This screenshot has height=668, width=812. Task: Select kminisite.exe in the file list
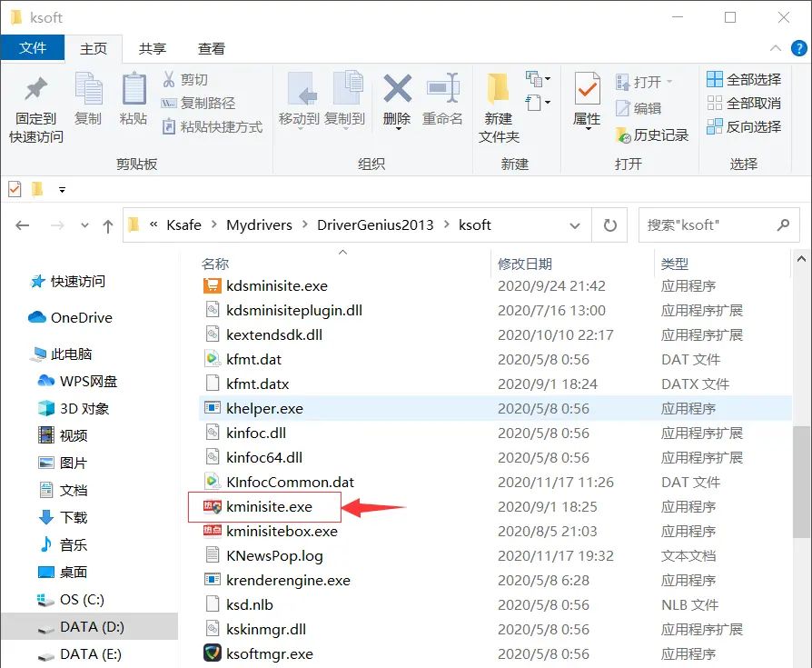(x=269, y=506)
